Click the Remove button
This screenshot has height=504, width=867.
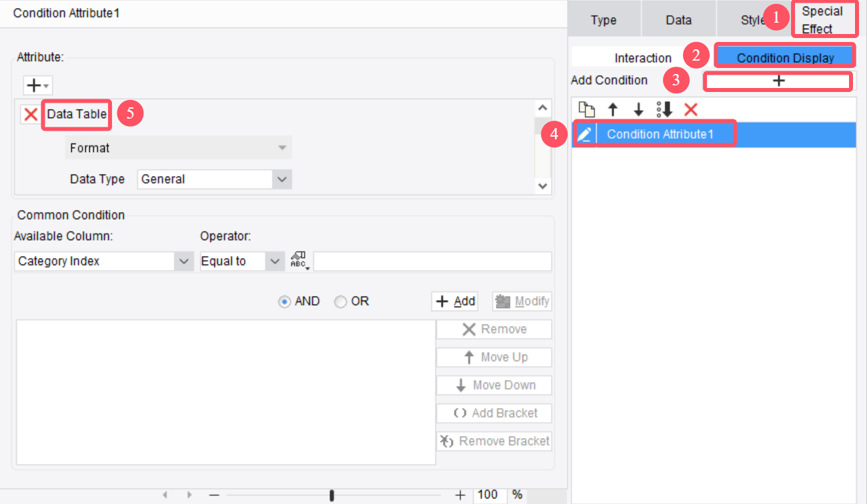tap(494, 329)
